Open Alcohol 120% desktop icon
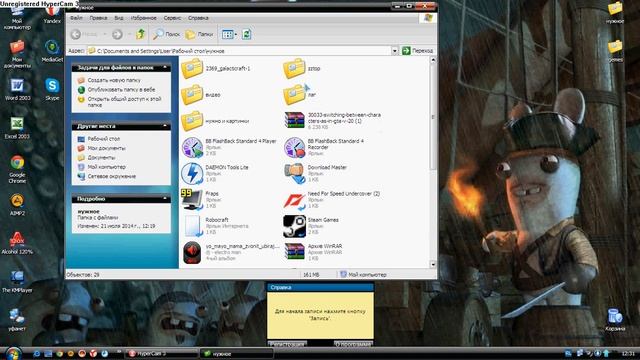This screenshot has width=640, height=360. 17,243
